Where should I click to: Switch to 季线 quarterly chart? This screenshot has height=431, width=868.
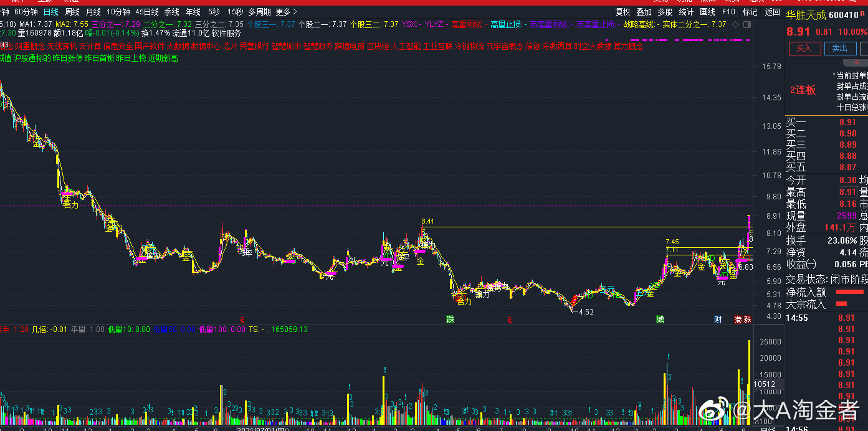pyautogui.click(x=172, y=12)
